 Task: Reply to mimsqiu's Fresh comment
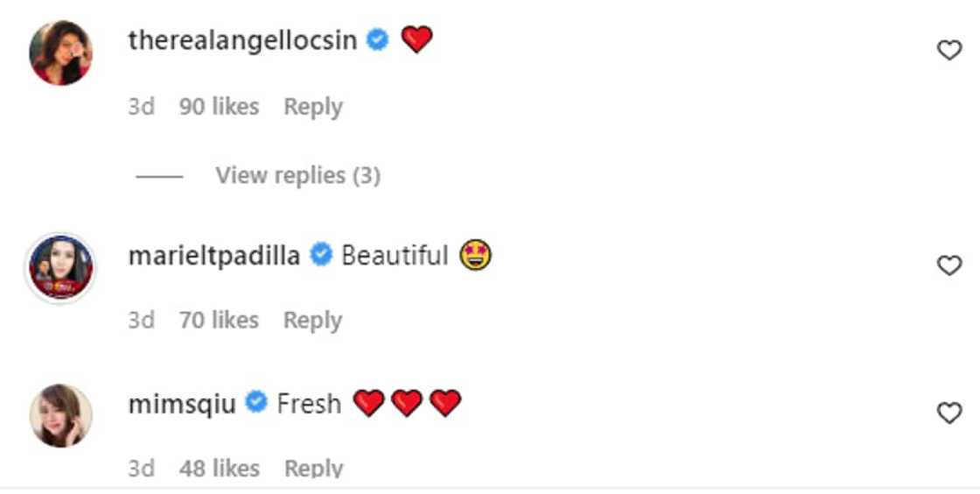click(x=312, y=469)
